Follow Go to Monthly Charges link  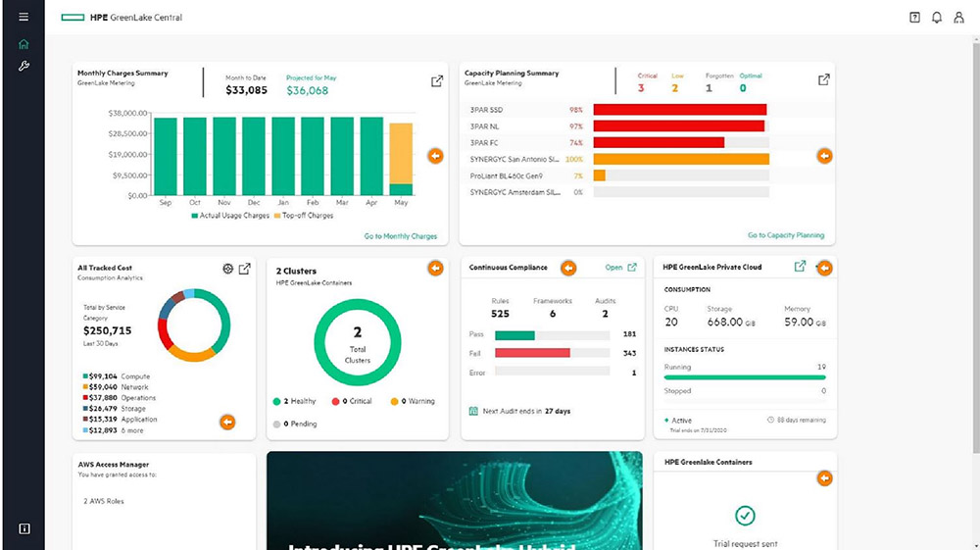[x=401, y=236]
